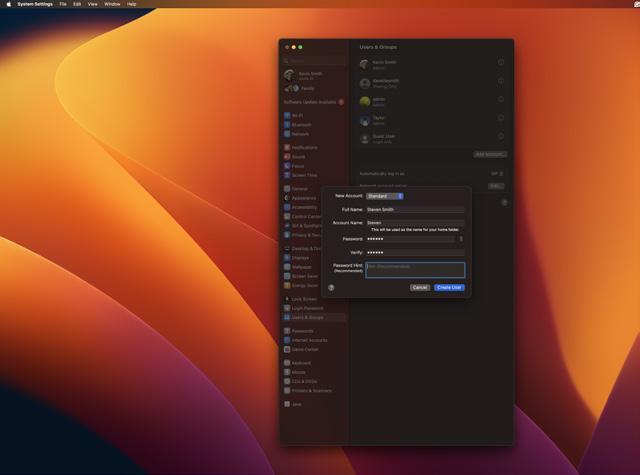Click the Verify password field
640x475 pixels.
(x=415, y=253)
